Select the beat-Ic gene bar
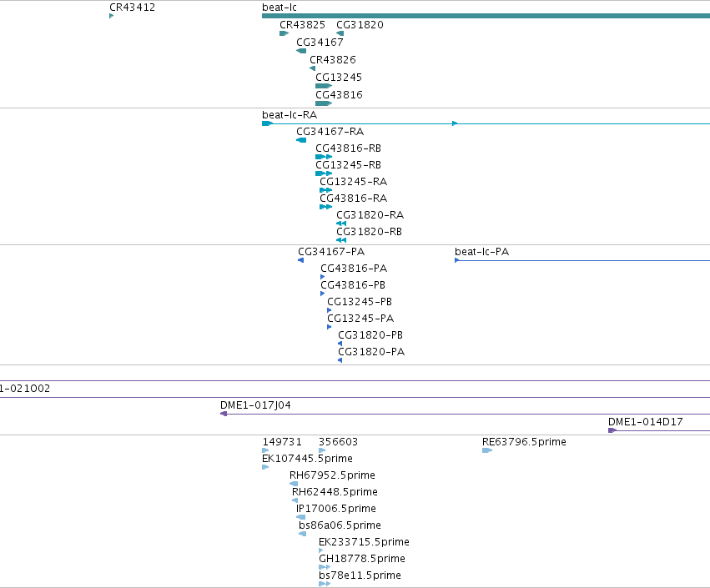Image resolution: width=710 pixels, height=588 pixels. [x=486, y=16]
